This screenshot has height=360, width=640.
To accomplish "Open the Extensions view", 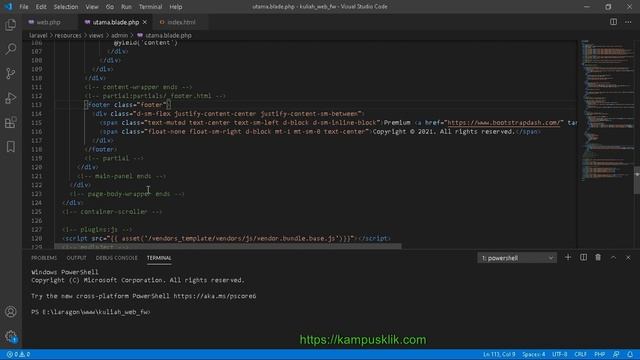I will point(11,122).
